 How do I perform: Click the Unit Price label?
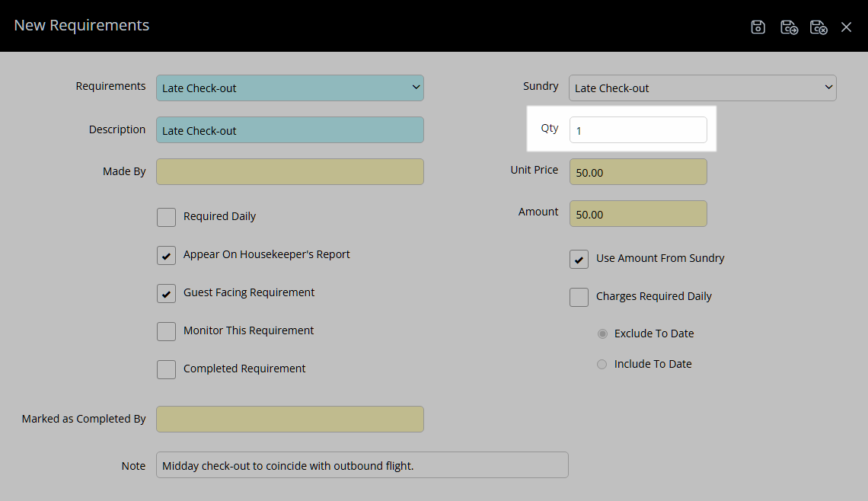tap(535, 170)
